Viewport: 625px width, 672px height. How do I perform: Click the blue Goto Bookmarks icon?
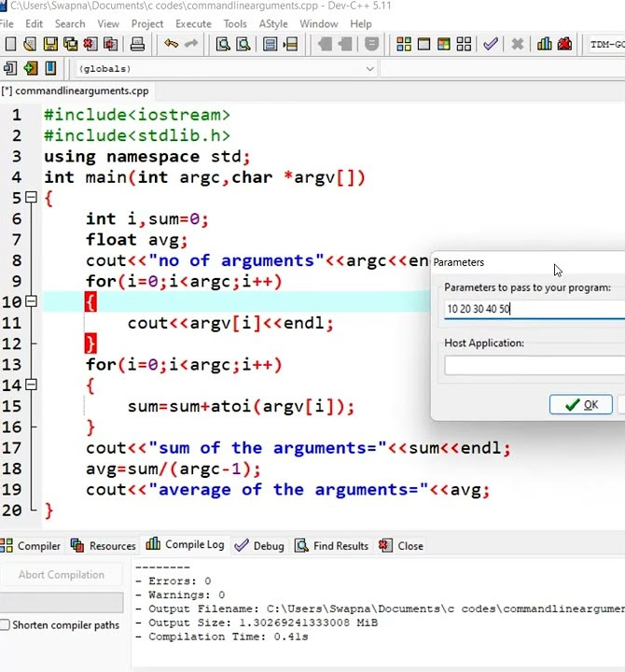[x=50, y=68]
